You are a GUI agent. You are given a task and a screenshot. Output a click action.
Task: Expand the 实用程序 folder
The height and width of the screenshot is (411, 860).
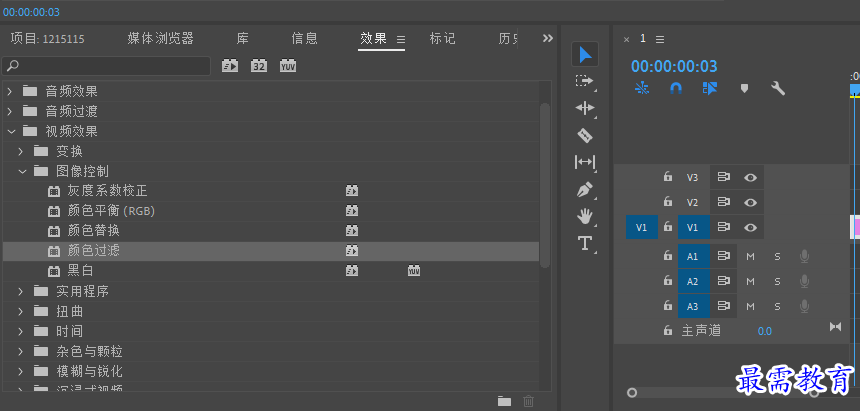[x=21, y=291]
